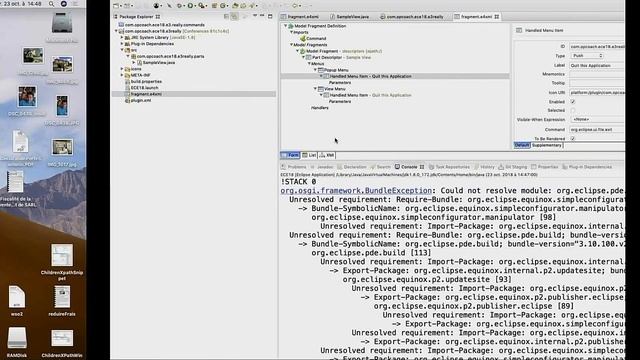Open the Plug-in Dependencies view tab
The image size is (640, 360).
(x=587, y=167)
